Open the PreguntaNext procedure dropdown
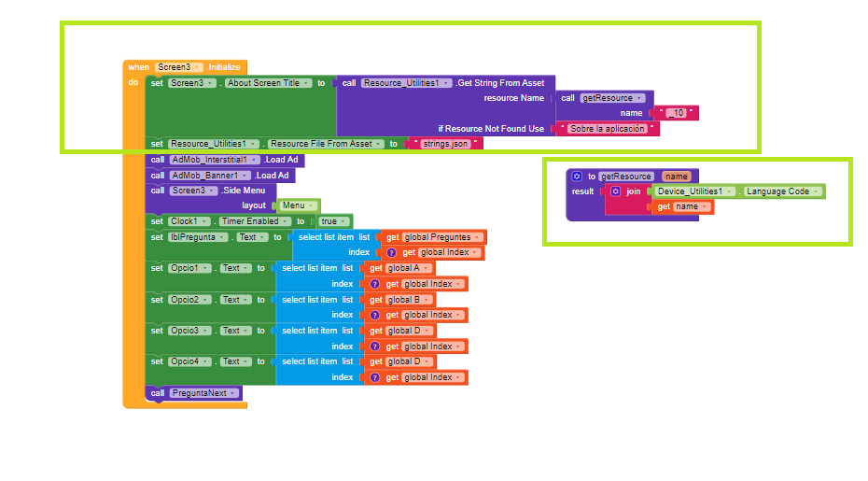The width and height of the screenshot is (868, 481). pyautogui.click(x=203, y=393)
